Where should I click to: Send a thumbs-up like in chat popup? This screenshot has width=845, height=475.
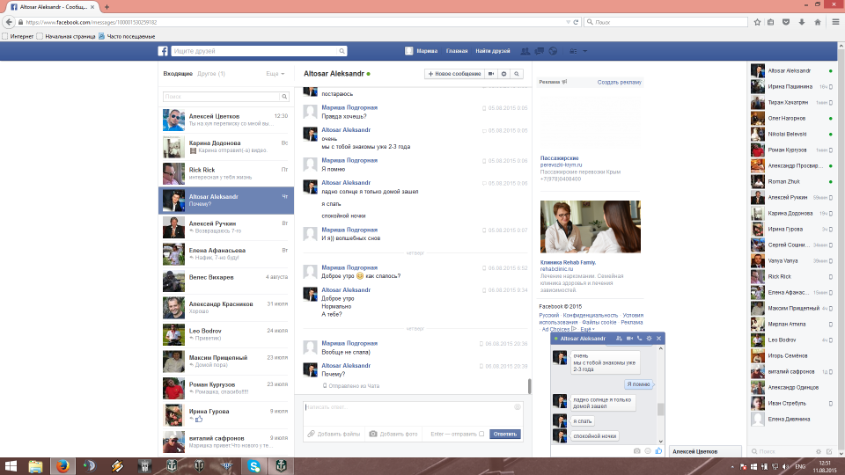[659, 451]
